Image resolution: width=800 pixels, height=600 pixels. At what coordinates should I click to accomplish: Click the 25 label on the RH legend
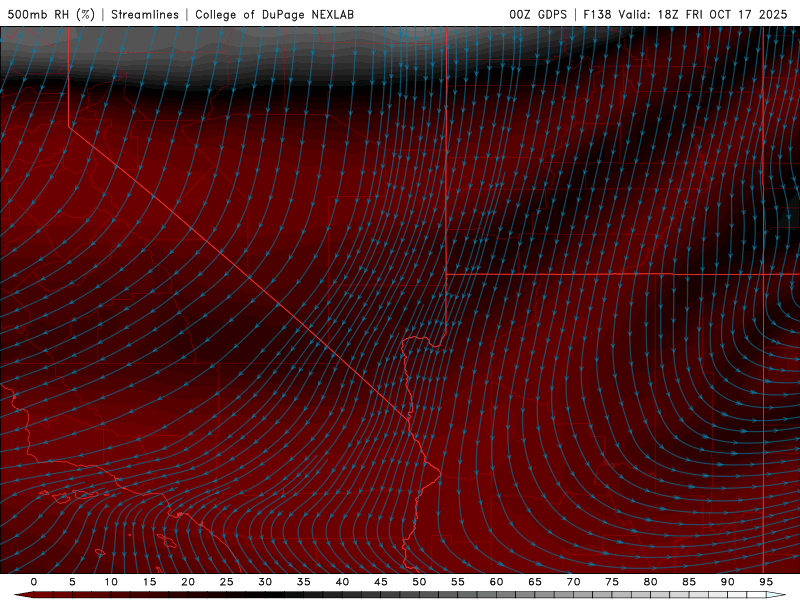[x=227, y=582]
